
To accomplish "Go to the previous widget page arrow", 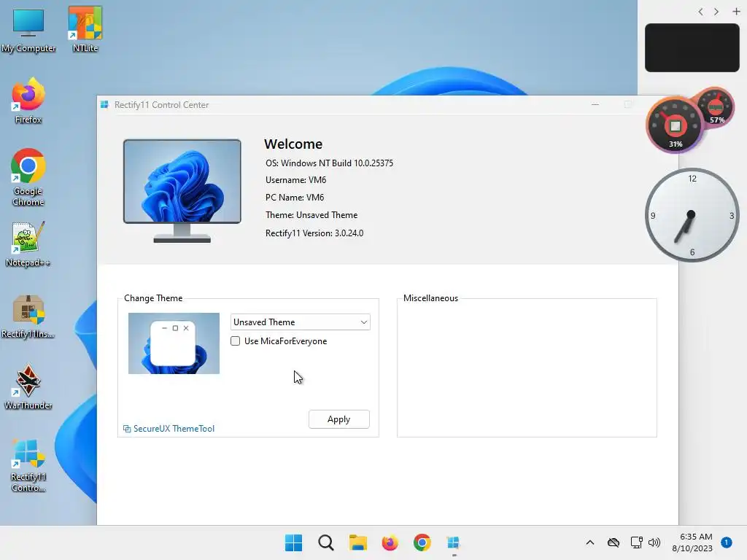I will 700,12.
